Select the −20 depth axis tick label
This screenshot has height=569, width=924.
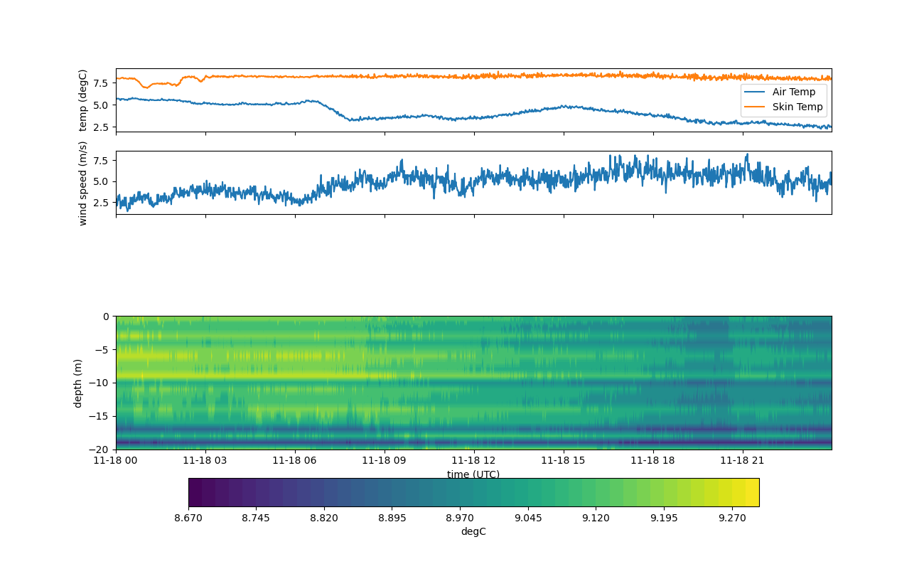[99, 450]
